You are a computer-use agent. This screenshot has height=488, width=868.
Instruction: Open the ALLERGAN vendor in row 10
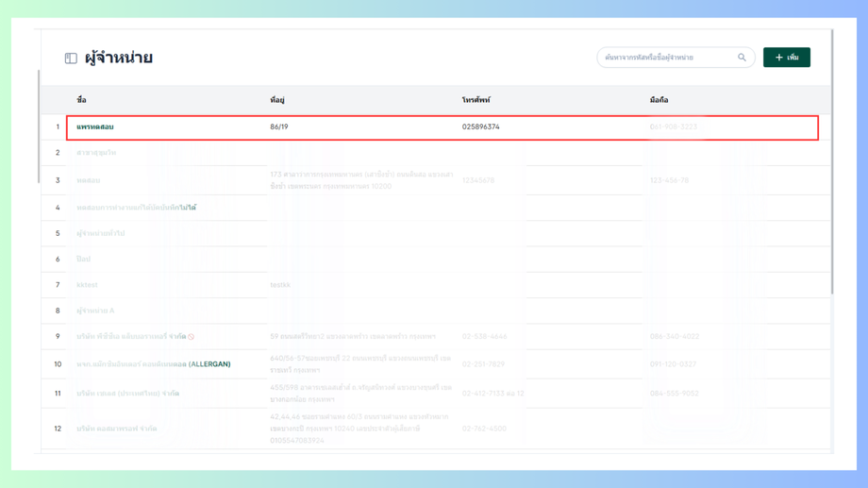coord(154,364)
